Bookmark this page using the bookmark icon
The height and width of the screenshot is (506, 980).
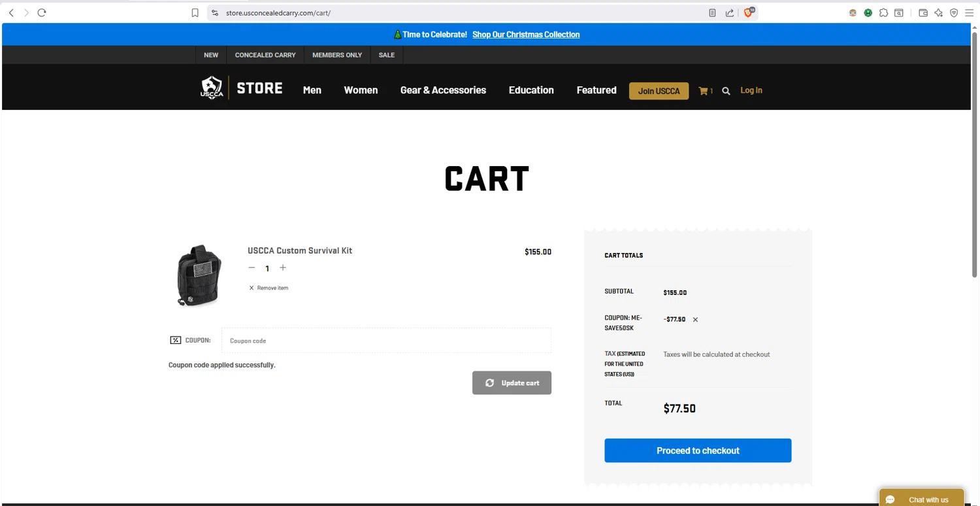195,12
